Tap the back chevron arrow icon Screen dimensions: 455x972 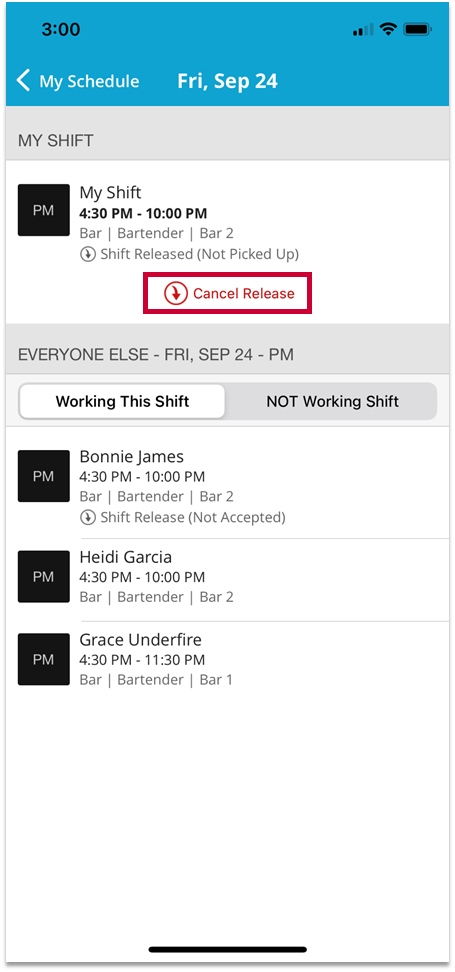point(24,81)
